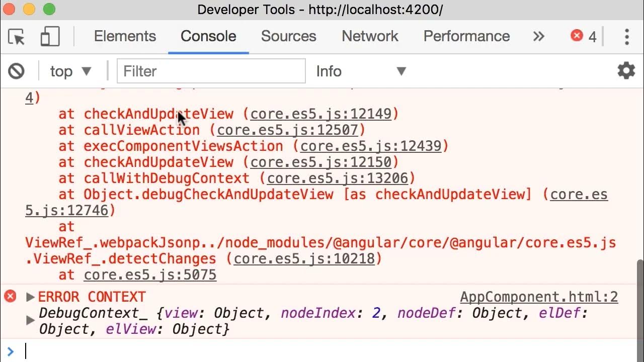The width and height of the screenshot is (644, 362).
Task: Open the Sources tab
Action: pos(288,36)
